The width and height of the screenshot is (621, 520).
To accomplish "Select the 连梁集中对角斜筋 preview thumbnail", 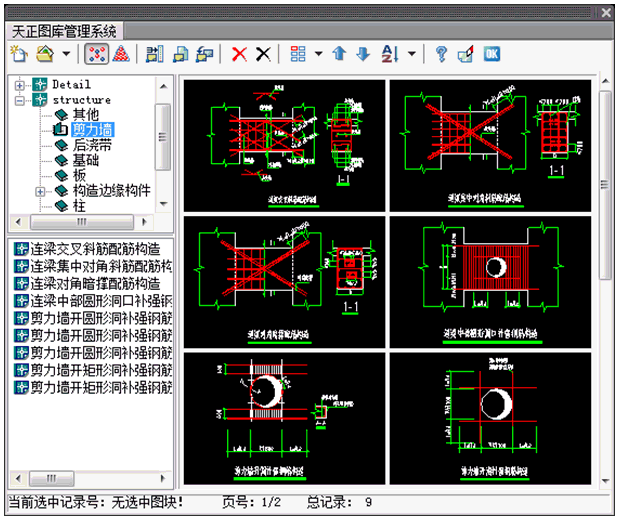I will click(490, 146).
